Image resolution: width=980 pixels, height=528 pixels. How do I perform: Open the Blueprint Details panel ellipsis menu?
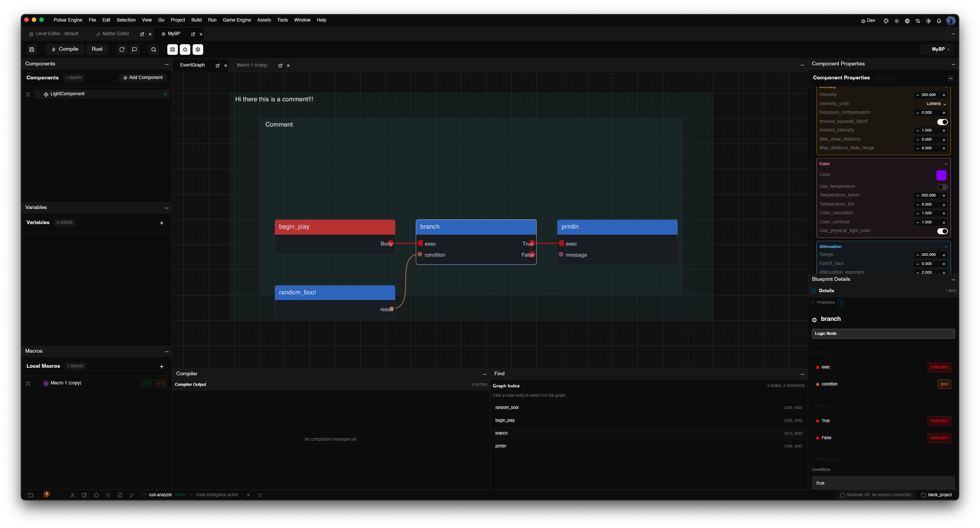pos(953,280)
